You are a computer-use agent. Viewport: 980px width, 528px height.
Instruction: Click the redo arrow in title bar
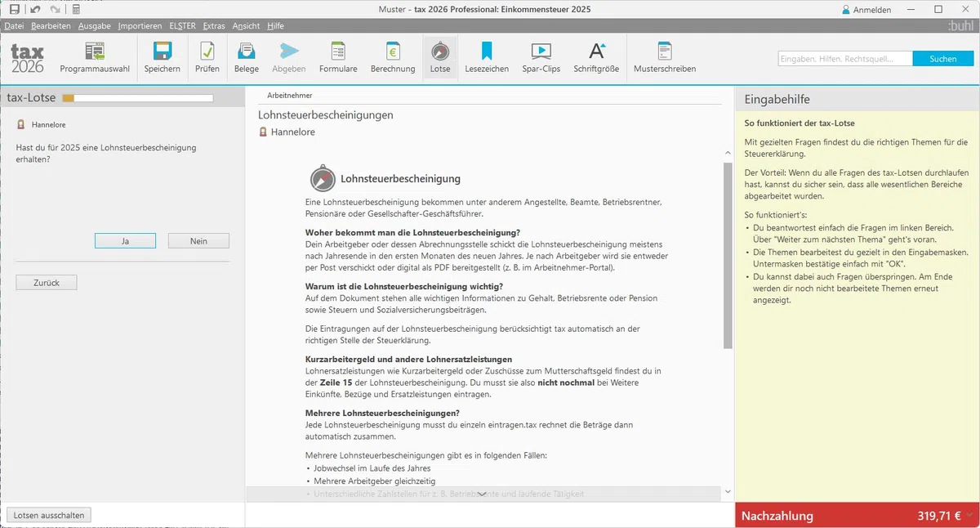55,9
